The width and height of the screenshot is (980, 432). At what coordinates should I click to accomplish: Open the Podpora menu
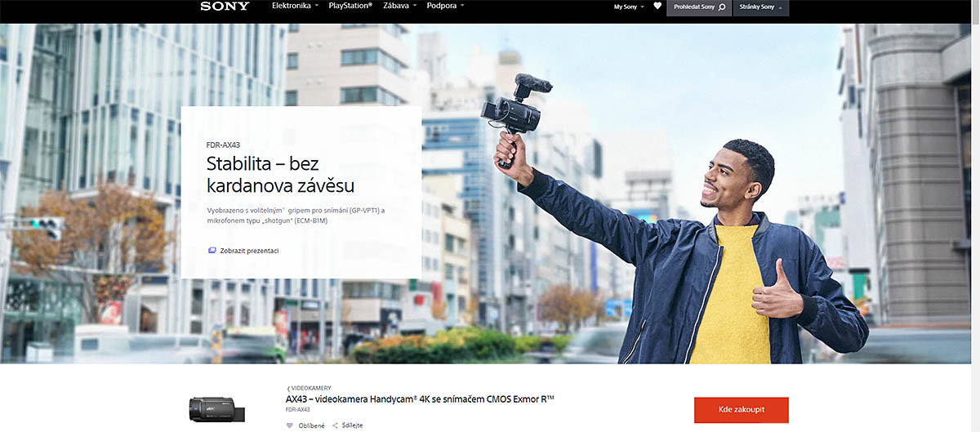coord(446,6)
